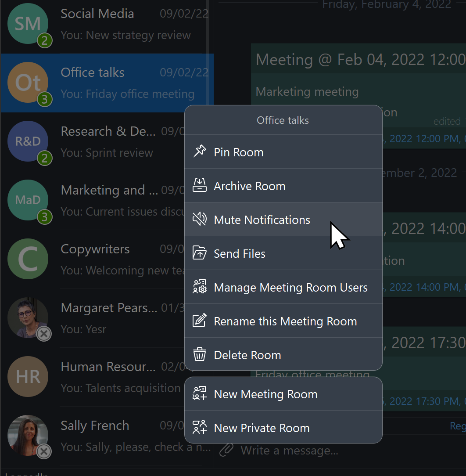
Task: Click the folder upload icon for Send Files
Action: pos(200,253)
